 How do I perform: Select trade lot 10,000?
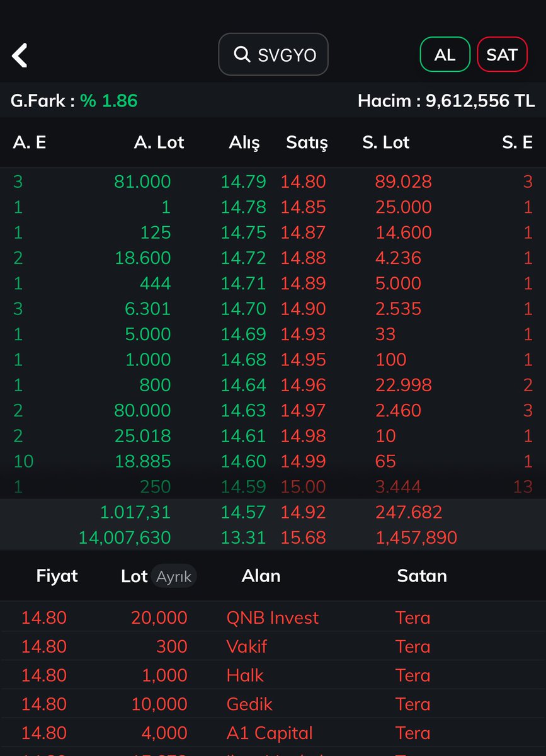[159, 705]
